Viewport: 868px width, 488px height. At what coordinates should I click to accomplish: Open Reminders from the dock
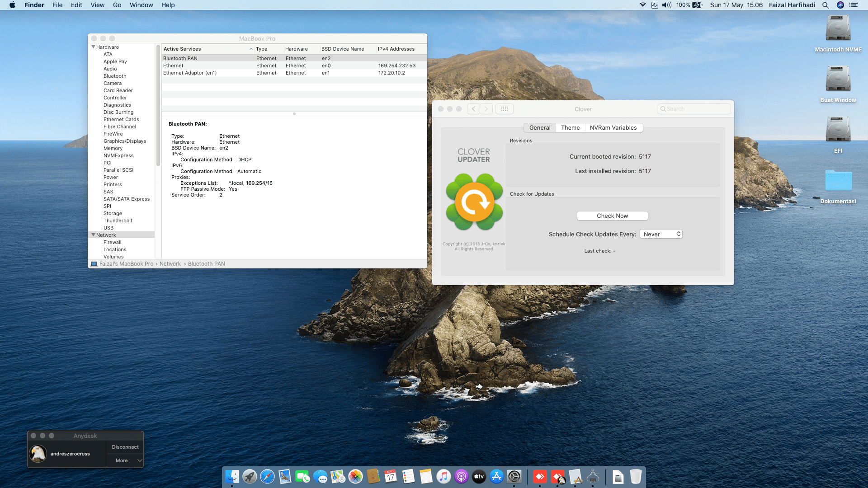coord(408,476)
